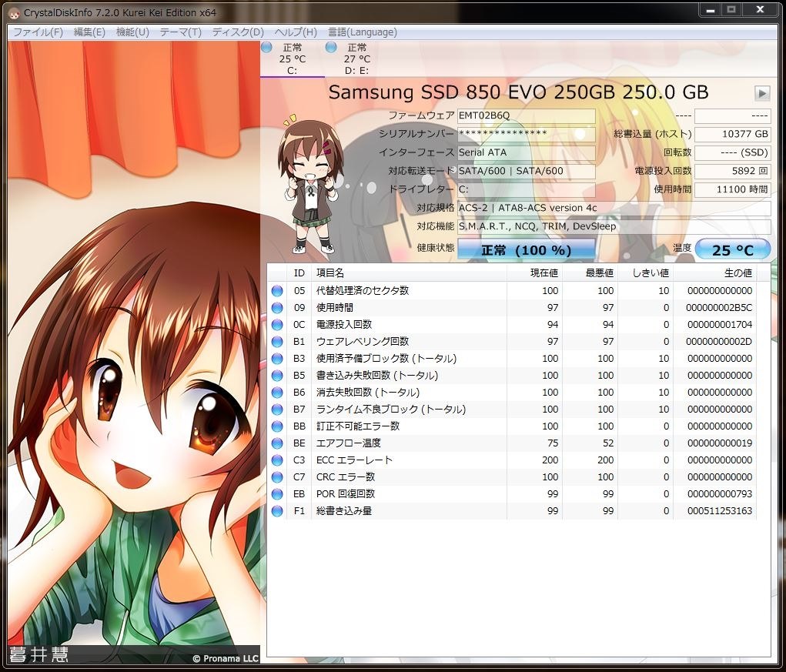Open the ディスク(D) menu
786x672 pixels.
click(x=238, y=32)
